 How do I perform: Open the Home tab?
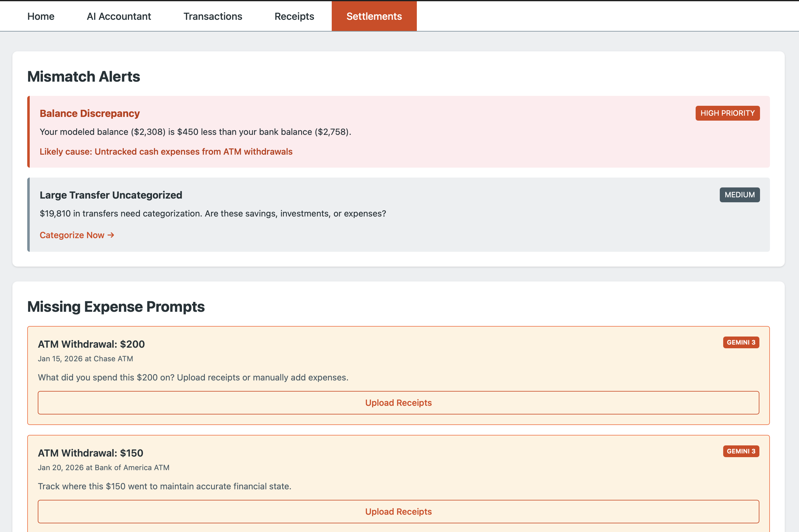[x=41, y=16]
